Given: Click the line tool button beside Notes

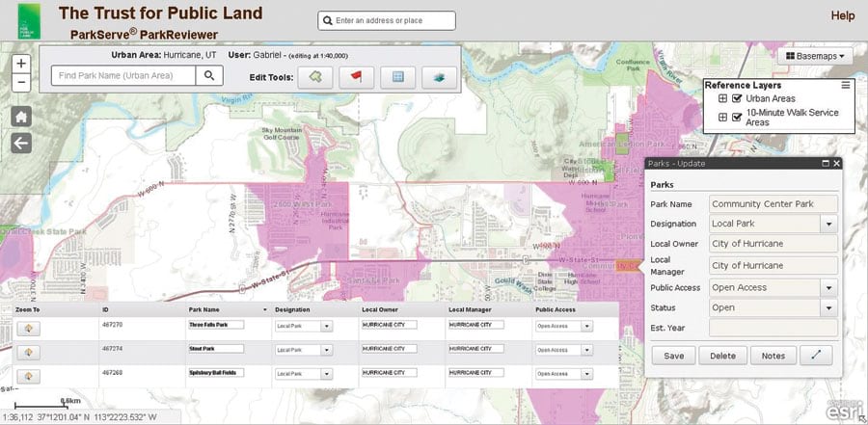Looking at the screenshot, I should pyautogui.click(x=817, y=356).
